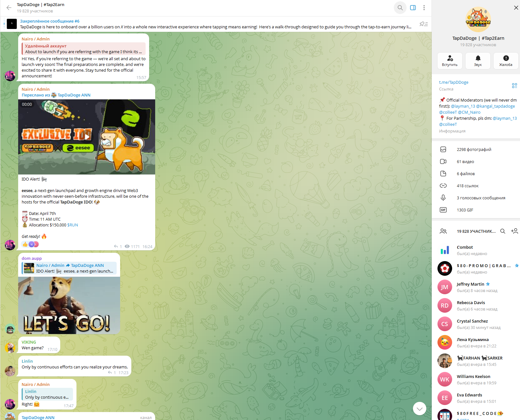Open 6 файлов shared files
The height and width of the screenshot is (420, 520).
(x=476, y=174)
